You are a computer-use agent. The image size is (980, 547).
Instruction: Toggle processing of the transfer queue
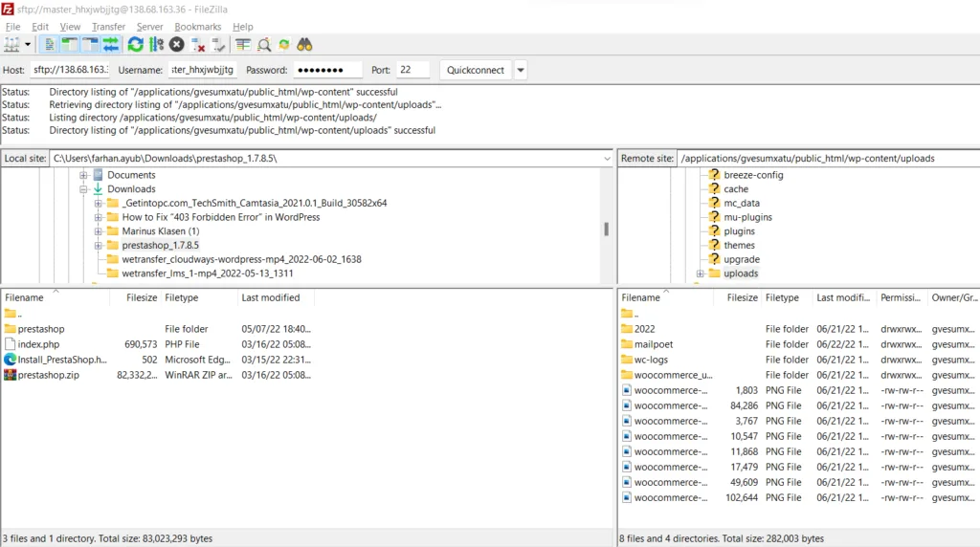156,44
